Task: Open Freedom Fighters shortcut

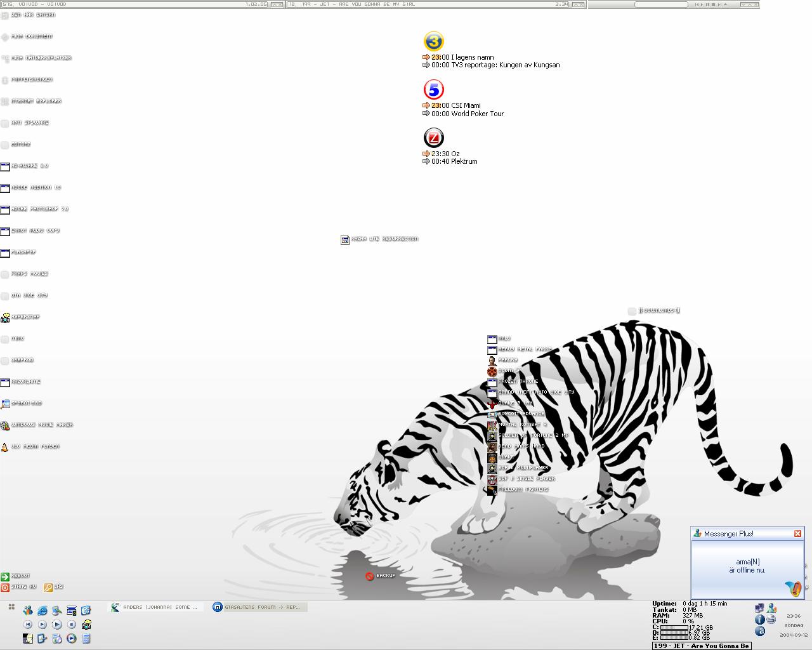Action: coord(518,489)
